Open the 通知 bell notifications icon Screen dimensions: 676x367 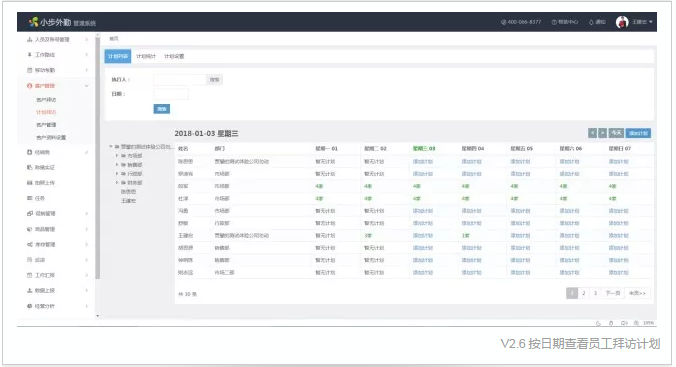(x=591, y=22)
